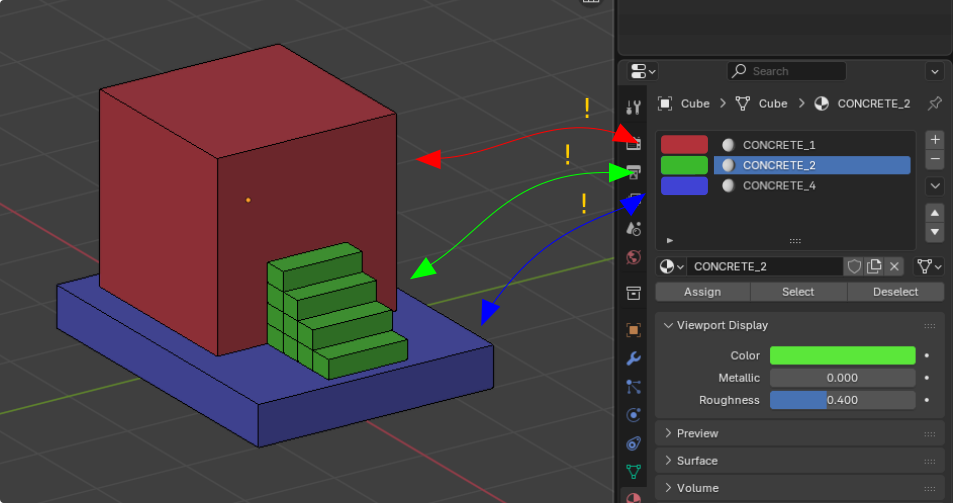953x503 pixels.
Task: Toggle animate dot beside Metallic
Action: click(x=927, y=378)
